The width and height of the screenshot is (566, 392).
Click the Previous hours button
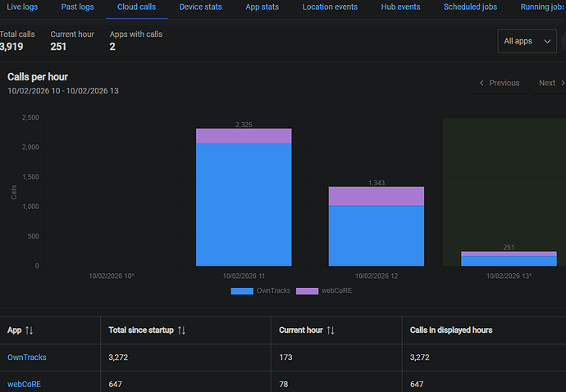pos(500,83)
